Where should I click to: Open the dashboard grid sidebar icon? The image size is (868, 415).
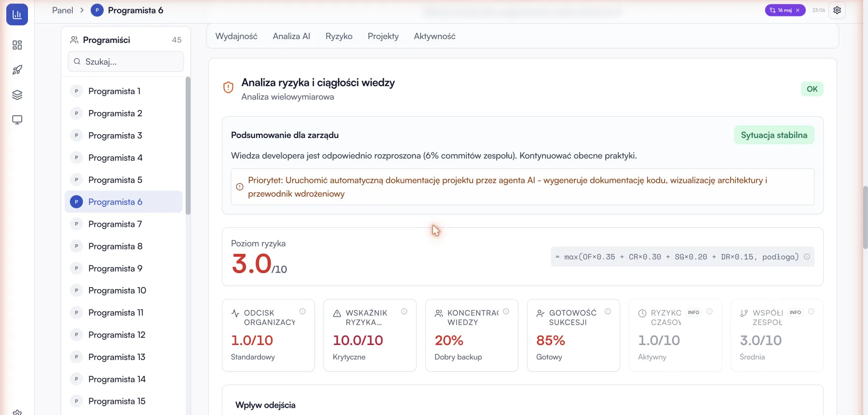click(17, 45)
